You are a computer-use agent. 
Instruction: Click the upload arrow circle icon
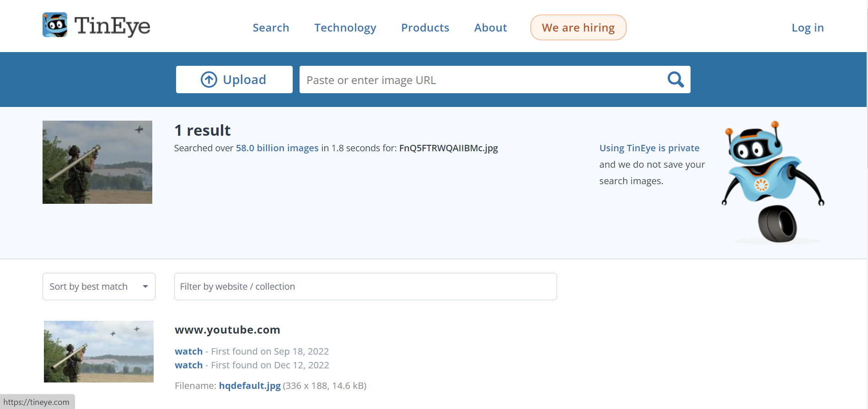(209, 80)
